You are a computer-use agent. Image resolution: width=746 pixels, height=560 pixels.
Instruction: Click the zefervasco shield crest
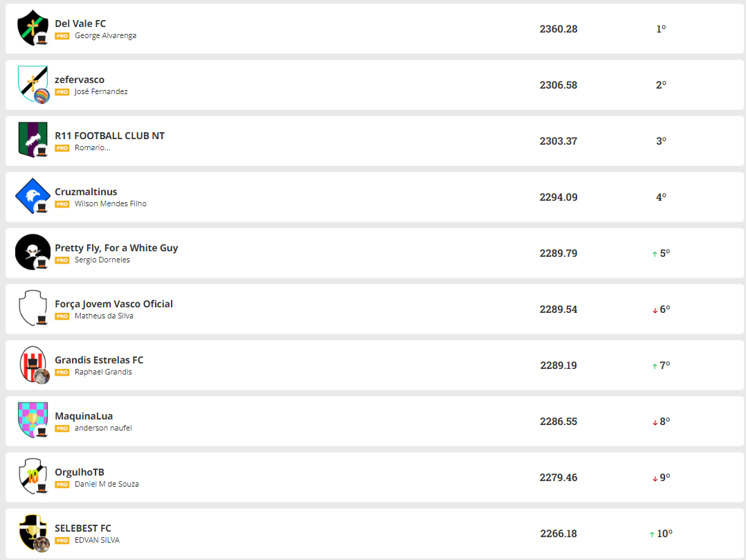pyautogui.click(x=32, y=84)
